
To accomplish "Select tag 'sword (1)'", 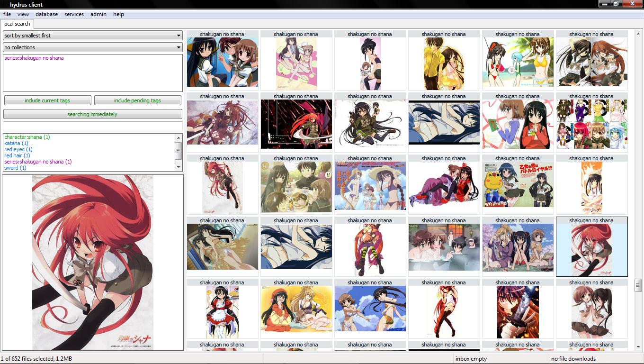I will click(x=15, y=168).
